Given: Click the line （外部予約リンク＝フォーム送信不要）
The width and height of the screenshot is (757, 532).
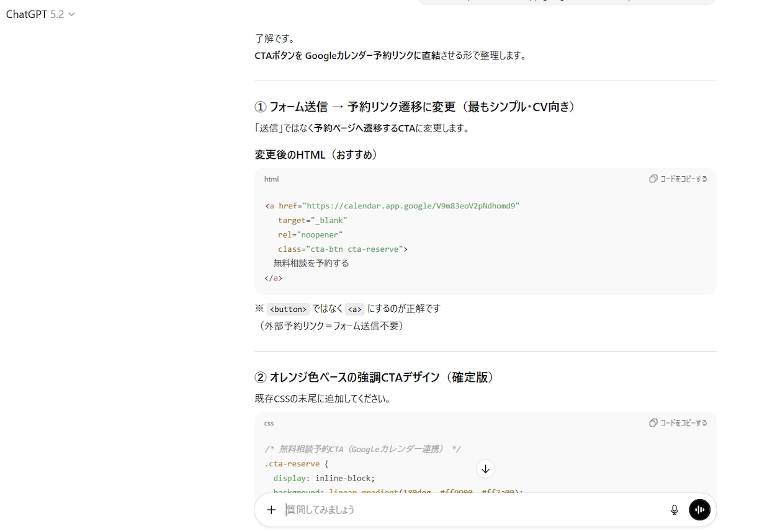Looking at the screenshot, I should (331, 326).
